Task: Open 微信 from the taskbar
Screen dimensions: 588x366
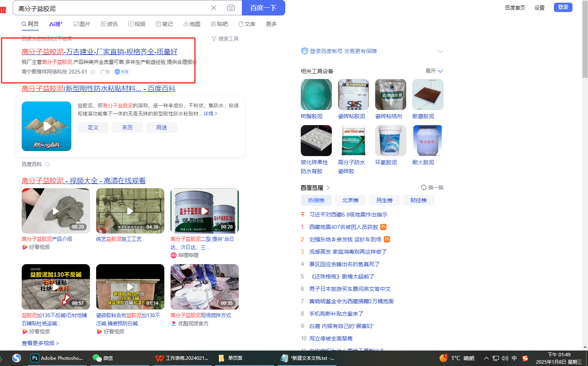Action: 103,358
